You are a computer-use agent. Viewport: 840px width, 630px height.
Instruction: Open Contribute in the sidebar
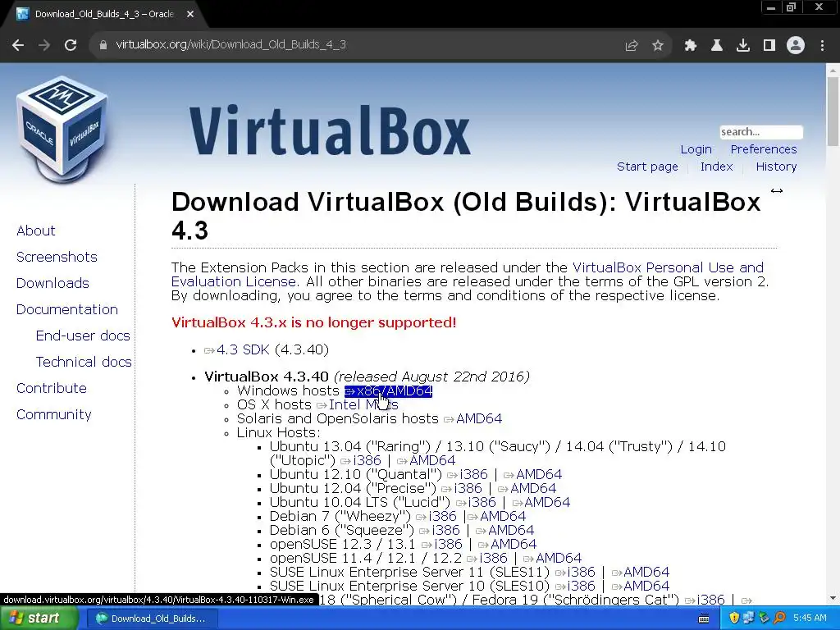pos(52,388)
